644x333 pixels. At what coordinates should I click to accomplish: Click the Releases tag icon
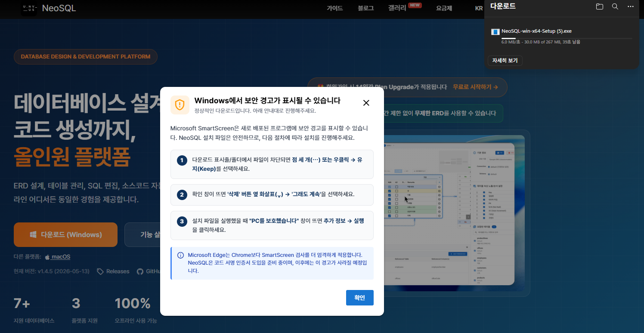100,271
